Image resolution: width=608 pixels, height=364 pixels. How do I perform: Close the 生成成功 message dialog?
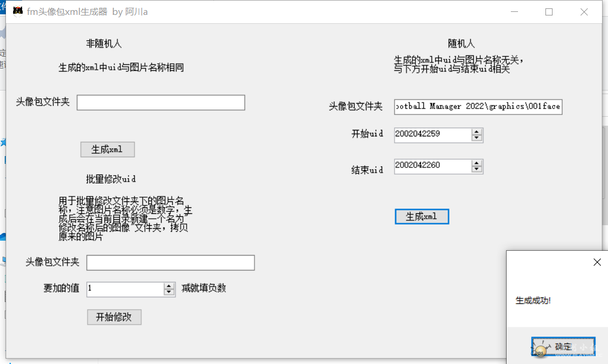tap(597, 262)
